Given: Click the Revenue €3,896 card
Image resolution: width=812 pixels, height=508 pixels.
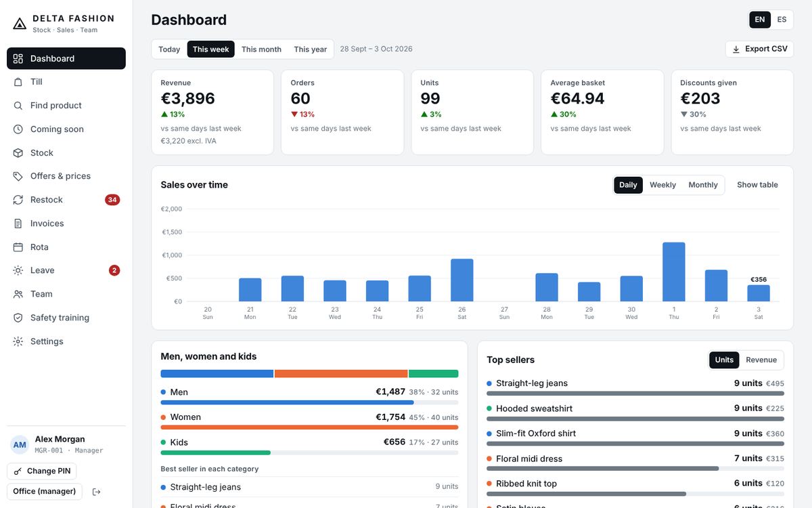Looking at the screenshot, I should pos(212,112).
